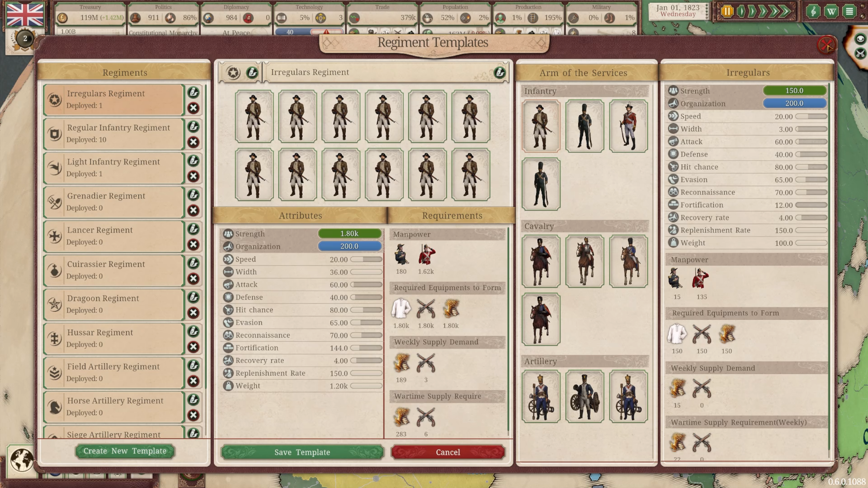
Task: Rename template via name field edit icon
Action: coord(500,72)
